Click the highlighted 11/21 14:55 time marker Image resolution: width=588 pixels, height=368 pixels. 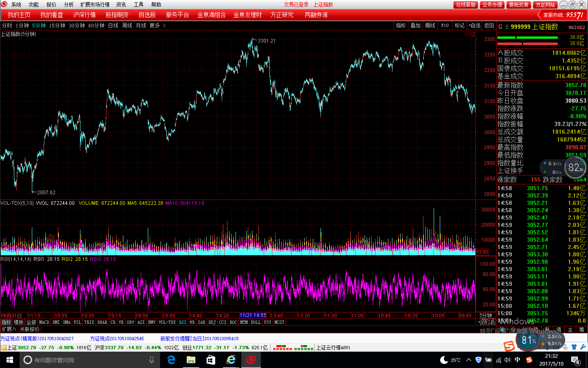(253, 315)
